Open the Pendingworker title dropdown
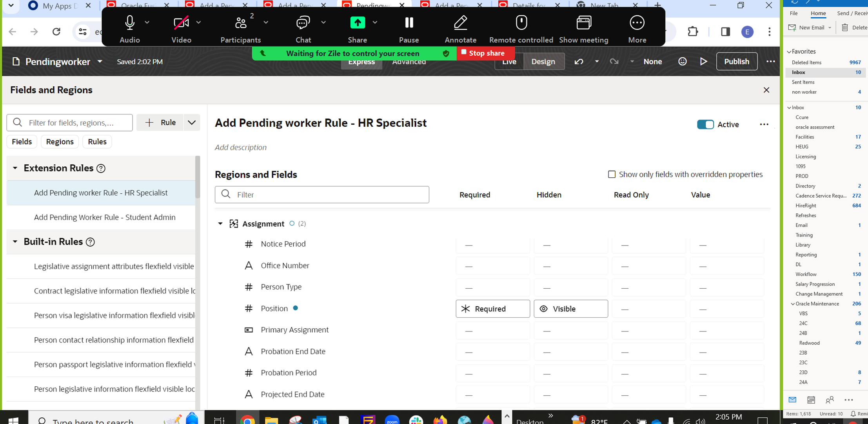Viewport: 868px width, 424px height. coord(100,62)
